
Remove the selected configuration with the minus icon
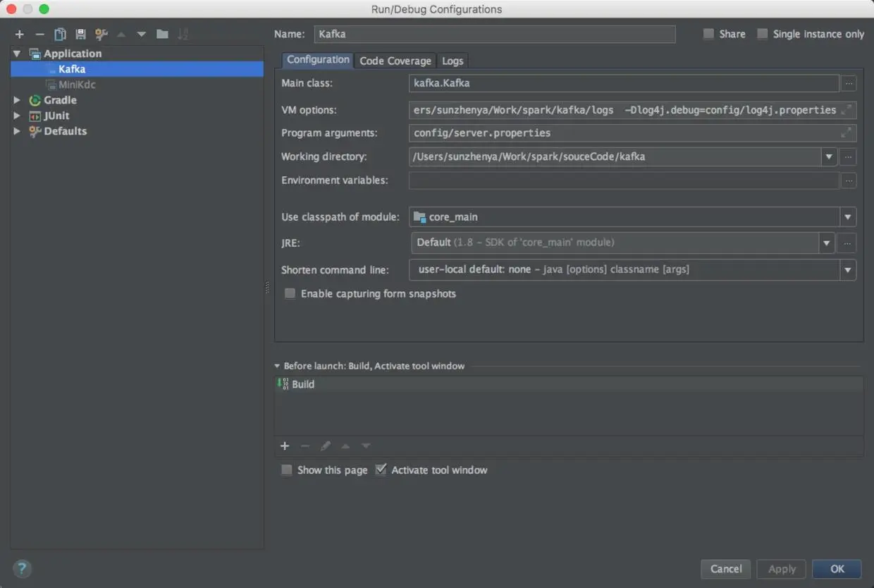click(x=39, y=34)
